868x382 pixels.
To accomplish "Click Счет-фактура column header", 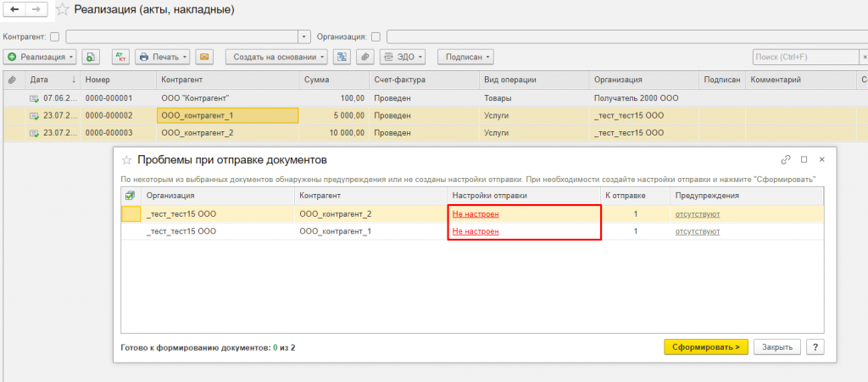I will point(424,80).
